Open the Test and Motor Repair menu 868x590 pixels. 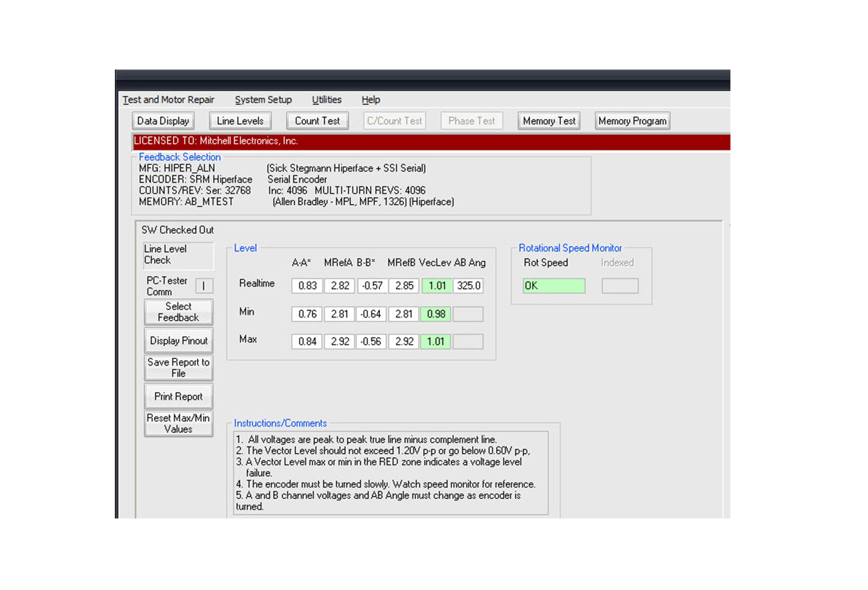coord(169,100)
